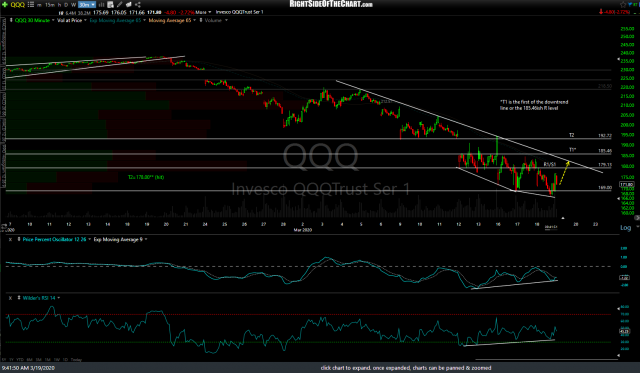Click the chart template save icon
The height and width of the screenshot is (373, 640).
coord(111,5)
